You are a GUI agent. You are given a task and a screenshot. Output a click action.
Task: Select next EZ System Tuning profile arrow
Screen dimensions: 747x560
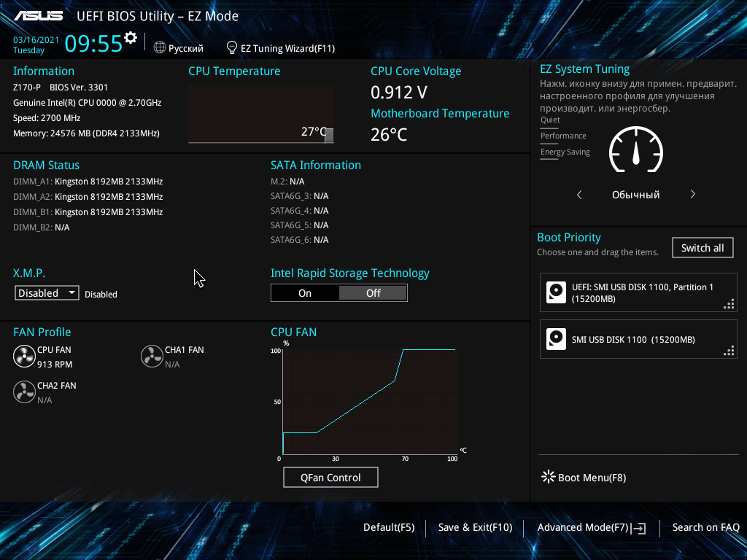click(x=693, y=194)
